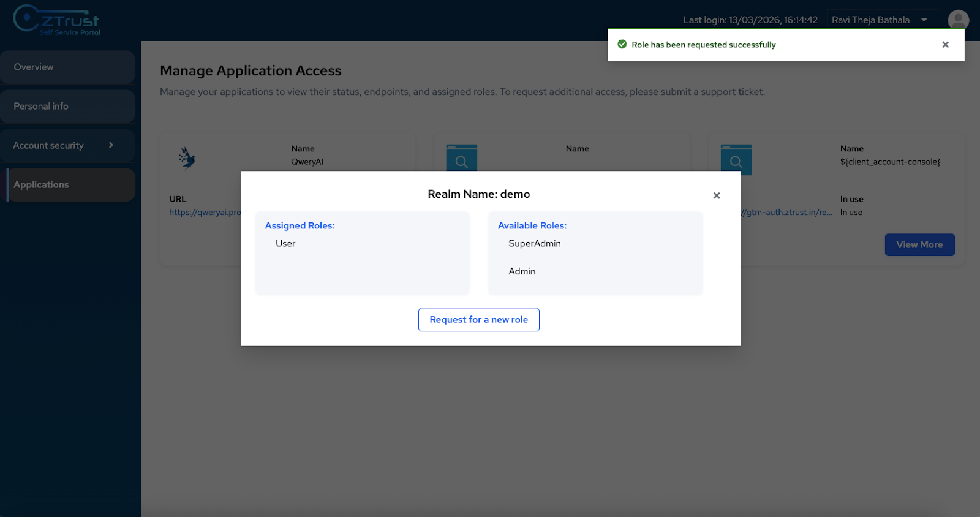
Task: Close the realm roles dialog
Action: point(716,195)
